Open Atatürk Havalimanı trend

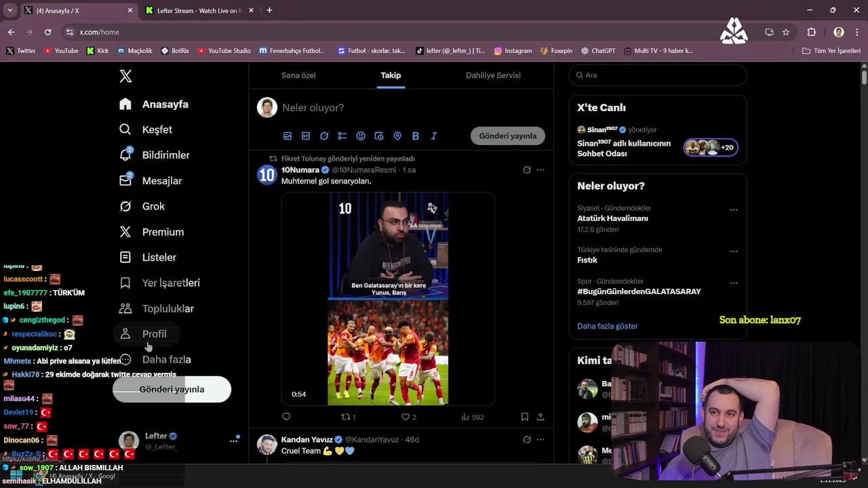point(612,218)
